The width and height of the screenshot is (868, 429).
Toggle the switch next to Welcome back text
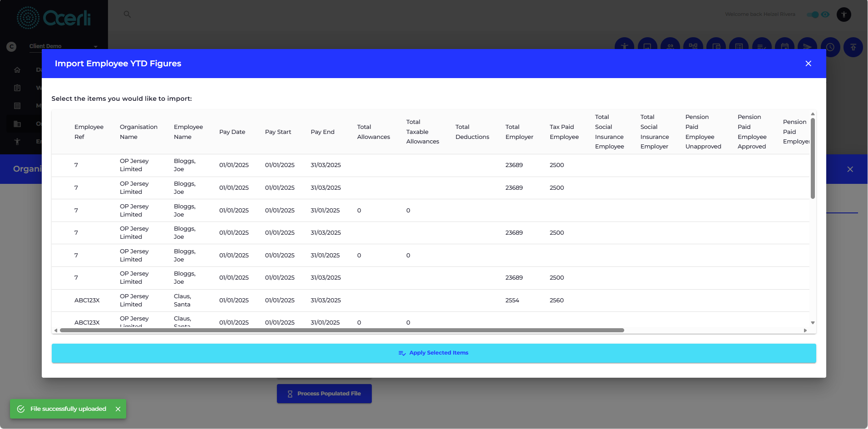[813, 15]
